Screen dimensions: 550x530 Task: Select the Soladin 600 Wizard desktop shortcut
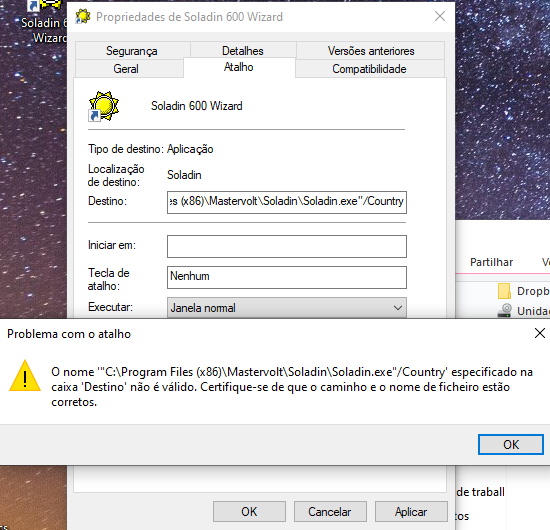click(45, 22)
